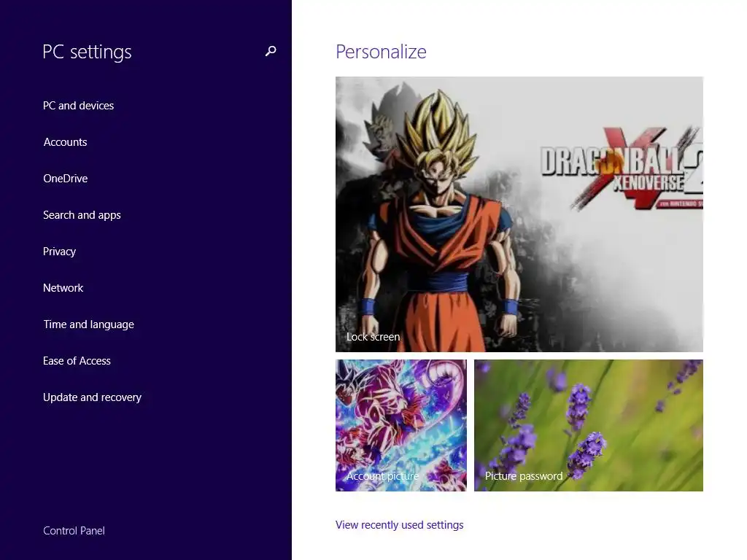Viewport: 747px width, 560px height.
Task: Open the Control Panel link
Action: pos(74,531)
